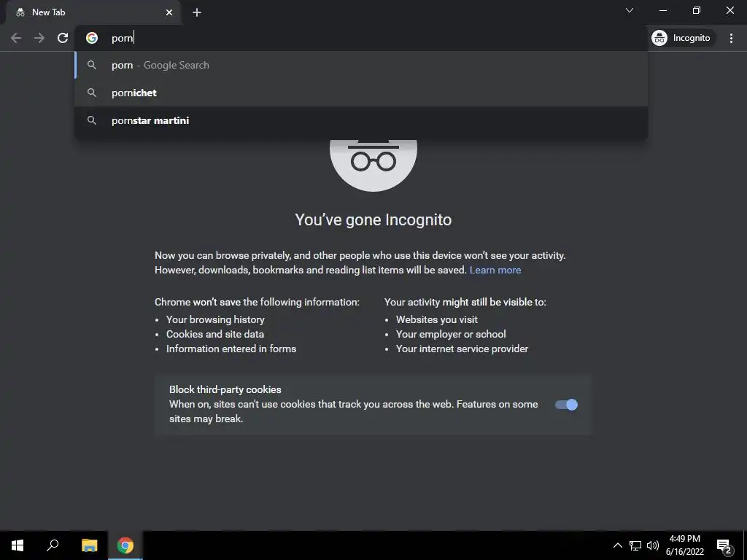Screen dimensions: 747x560
Task: Click 'Your employer or school' bullet
Action: click(x=451, y=334)
